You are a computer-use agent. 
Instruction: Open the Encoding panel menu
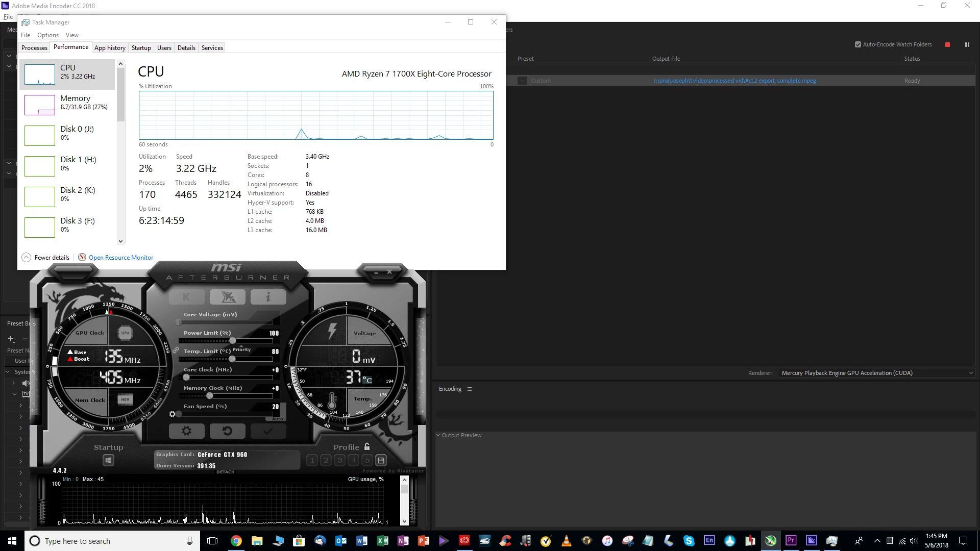pyautogui.click(x=470, y=389)
